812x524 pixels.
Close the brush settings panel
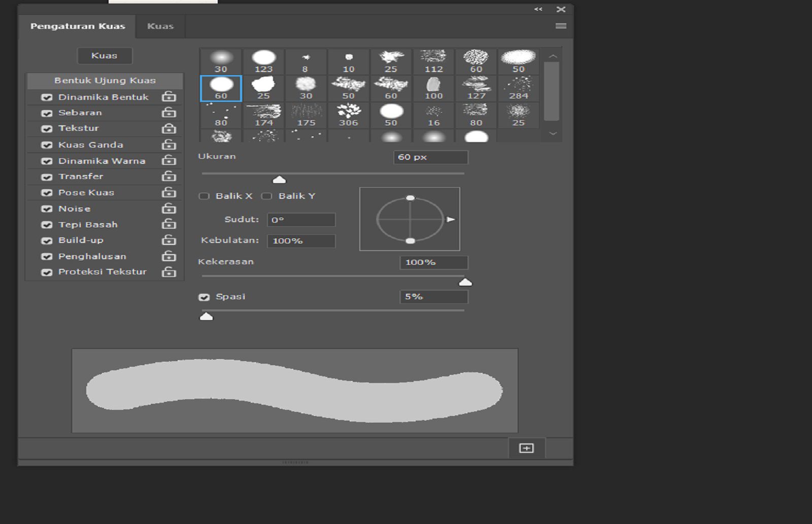pos(561,9)
